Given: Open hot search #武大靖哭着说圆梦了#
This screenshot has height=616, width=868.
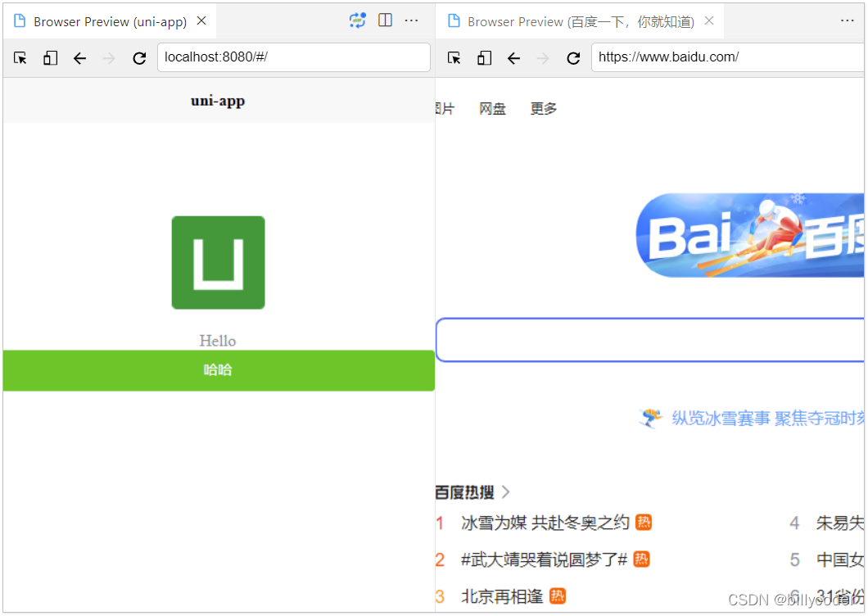Looking at the screenshot, I should [x=545, y=559].
